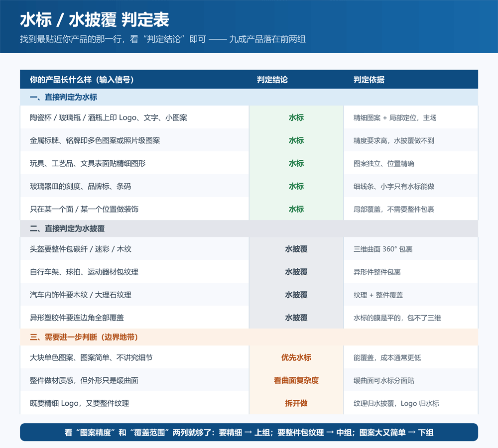Image resolution: width=498 pixels, height=448 pixels.
Task: Click the row 大块单色图案、图案简单、不讲究细节
Action: (249, 357)
